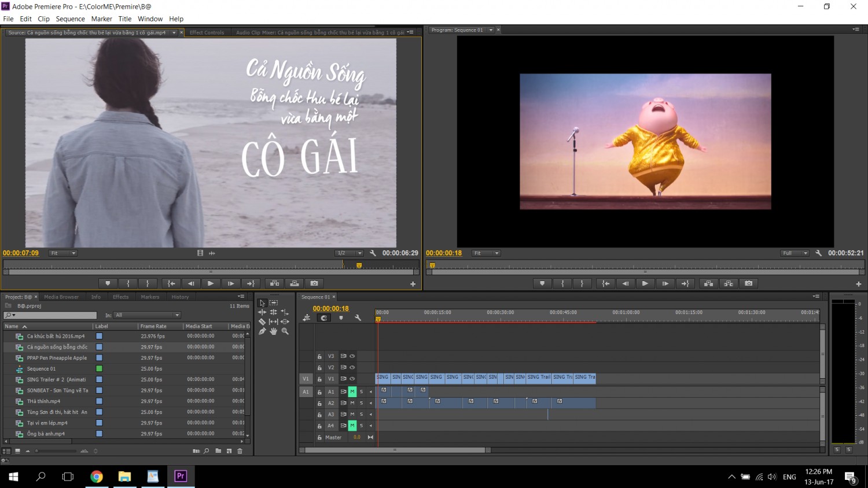Add marker in Program monitor
Viewport: 868px width, 488px height.
point(542,283)
